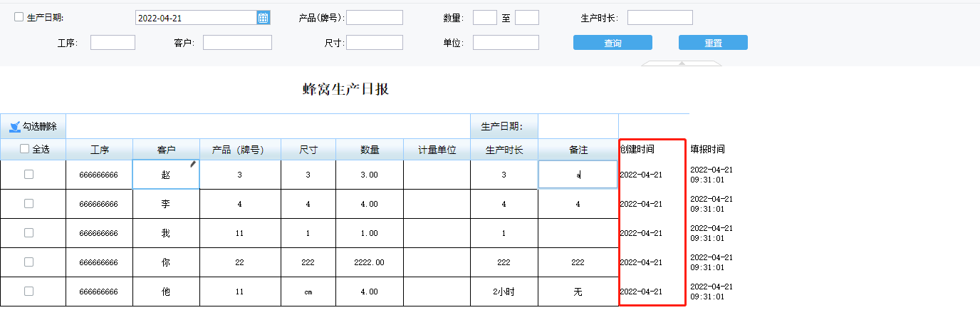Click the 数量 column header
The height and width of the screenshot is (335, 980).
[x=370, y=150]
